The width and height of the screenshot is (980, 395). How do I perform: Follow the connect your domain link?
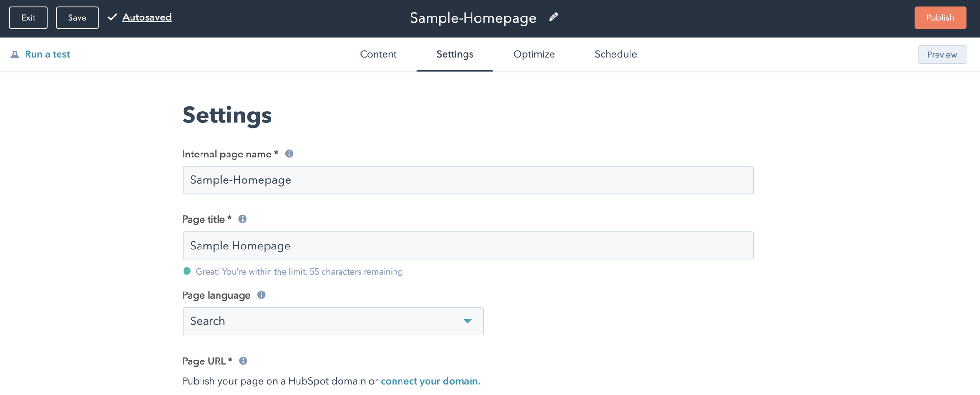pos(430,381)
